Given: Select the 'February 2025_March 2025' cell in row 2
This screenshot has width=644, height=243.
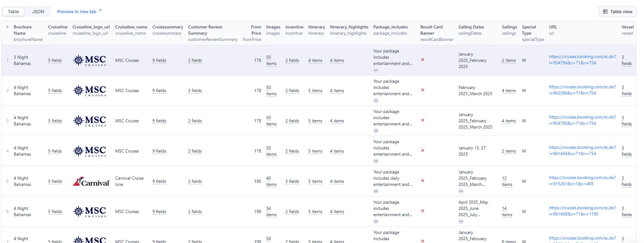Looking at the screenshot, I should coord(475,91).
